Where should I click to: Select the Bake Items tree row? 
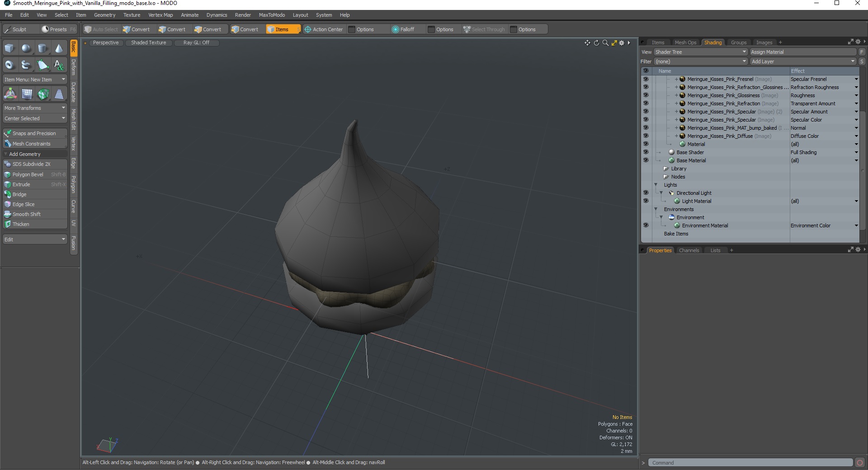[675, 234]
